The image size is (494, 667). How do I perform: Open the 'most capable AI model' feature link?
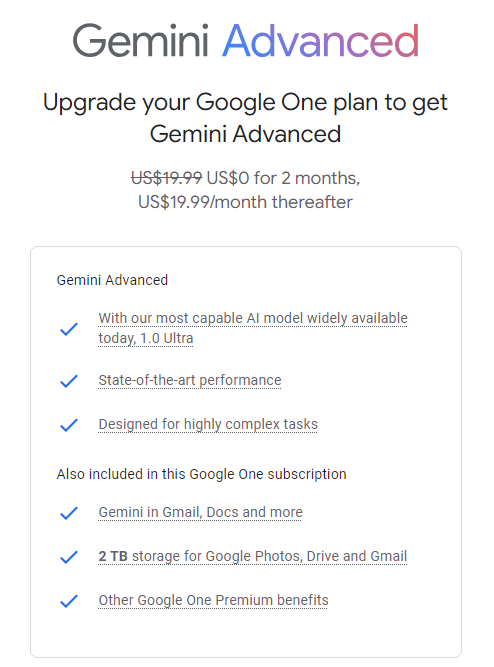pos(253,328)
